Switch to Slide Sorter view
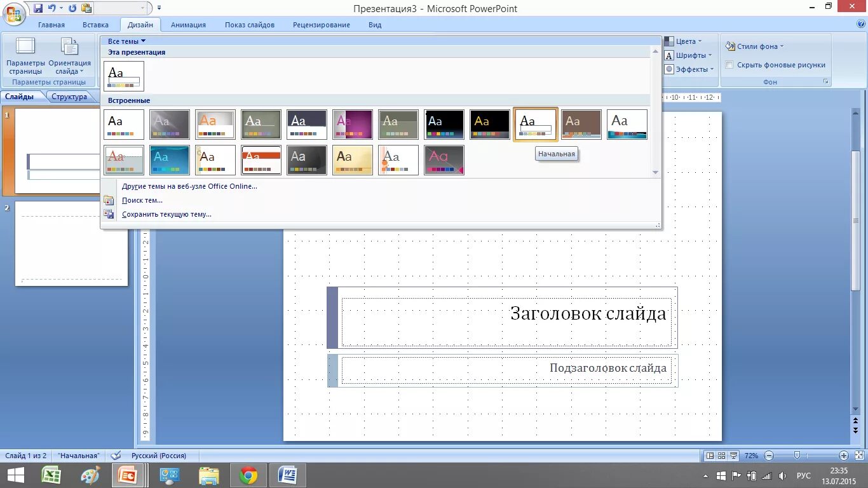868x488 pixels. pyautogui.click(x=722, y=456)
